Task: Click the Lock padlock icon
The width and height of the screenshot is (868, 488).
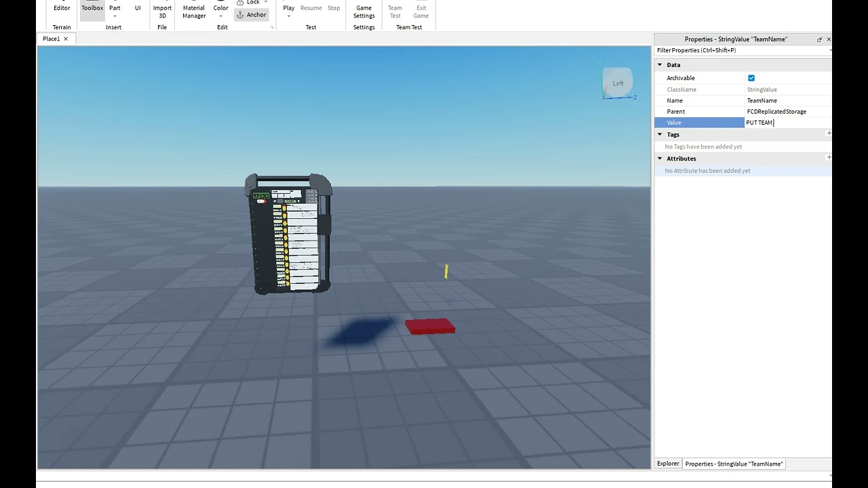Action: tap(240, 3)
